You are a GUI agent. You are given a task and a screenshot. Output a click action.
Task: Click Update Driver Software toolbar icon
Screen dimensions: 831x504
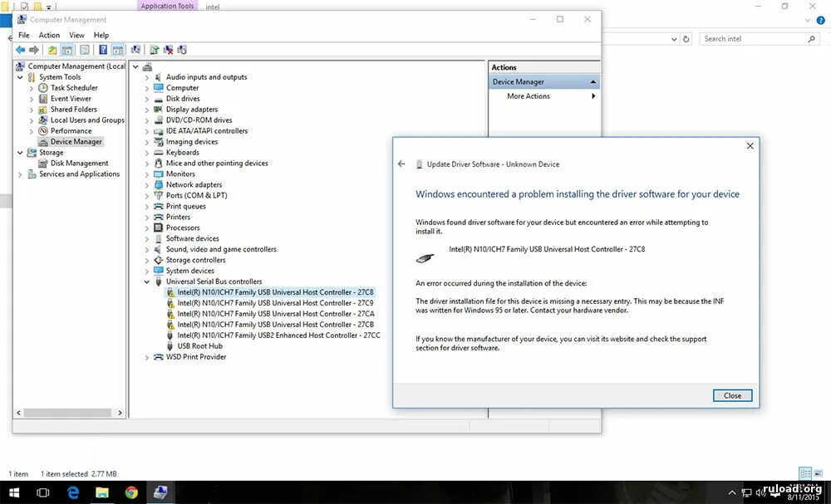(x=155, y=50)
